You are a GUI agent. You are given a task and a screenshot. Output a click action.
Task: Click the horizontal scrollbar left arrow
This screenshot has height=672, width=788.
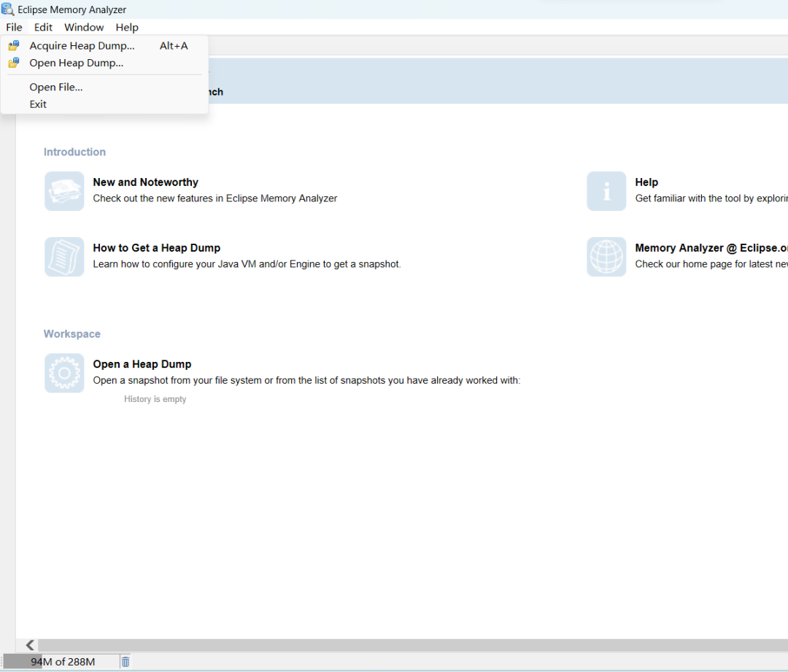click(30, 645)
